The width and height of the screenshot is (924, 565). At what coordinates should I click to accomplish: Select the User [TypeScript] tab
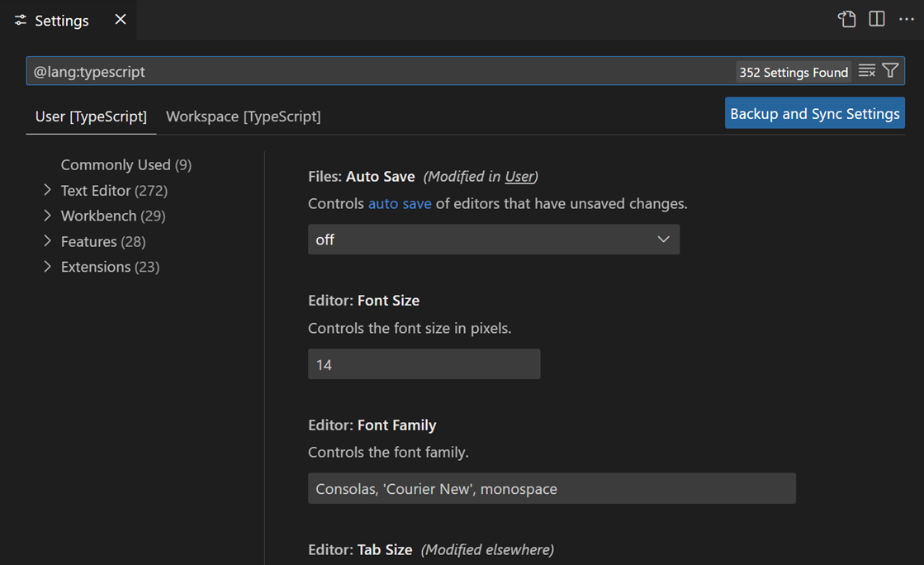[x=91, y=116]
